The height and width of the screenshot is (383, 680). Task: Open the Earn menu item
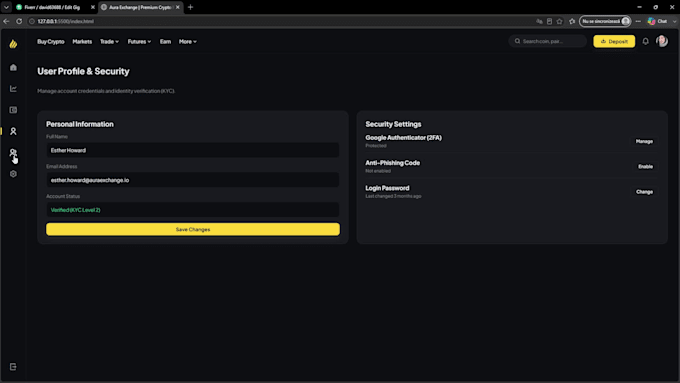165,42
